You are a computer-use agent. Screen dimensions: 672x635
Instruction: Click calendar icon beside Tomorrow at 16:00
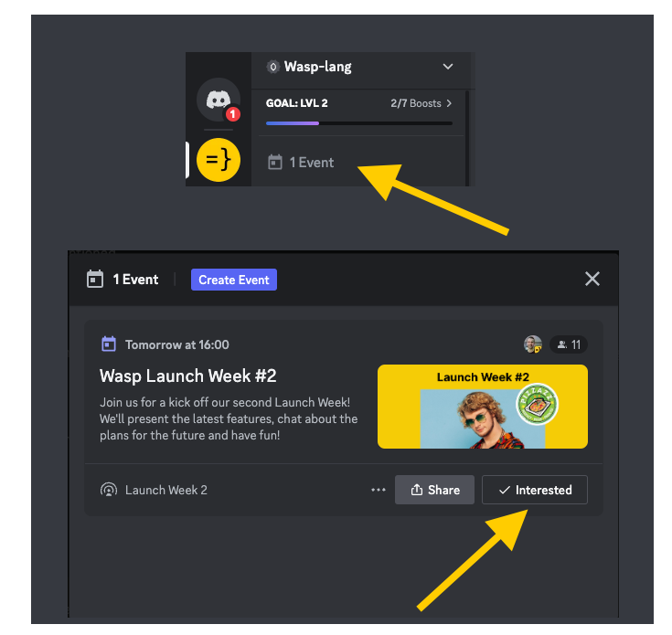109,344
